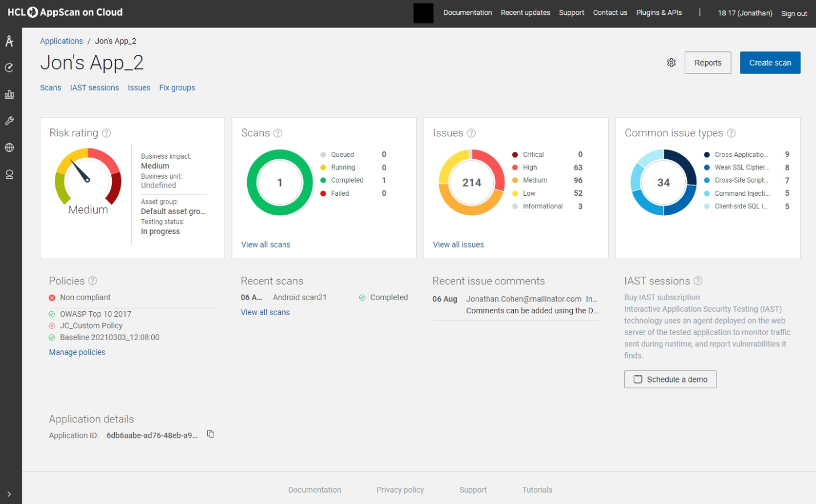Follow the View all issues link
Screen dimensions: 816x504
tap(458, 245)
